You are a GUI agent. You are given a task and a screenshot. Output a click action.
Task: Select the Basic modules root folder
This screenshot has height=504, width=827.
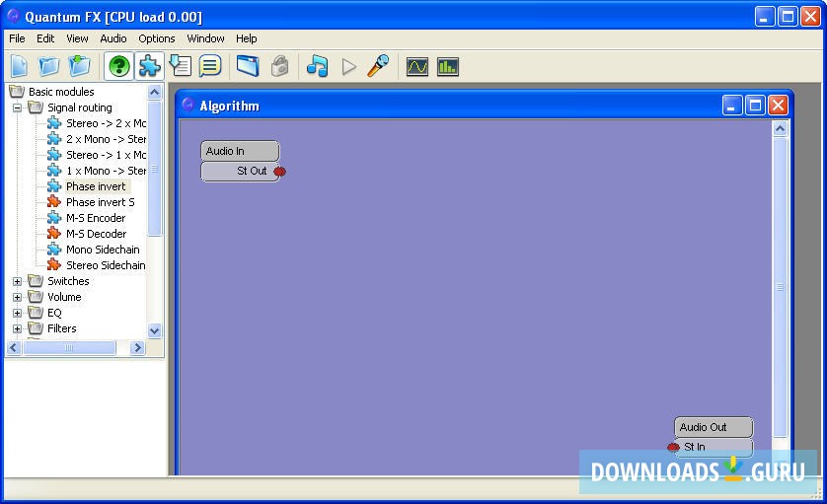61,92
